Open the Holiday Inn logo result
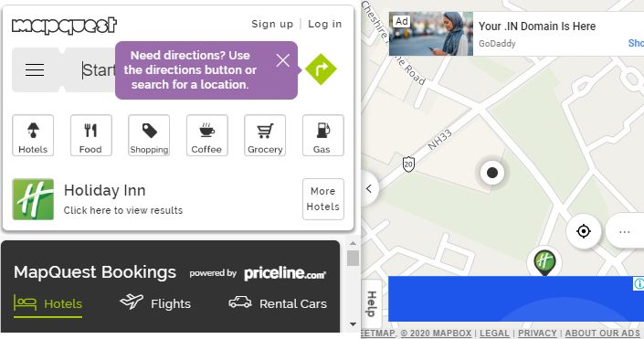Image resolution: width=644 pixels, height=339 pixels. coord(33,199)
